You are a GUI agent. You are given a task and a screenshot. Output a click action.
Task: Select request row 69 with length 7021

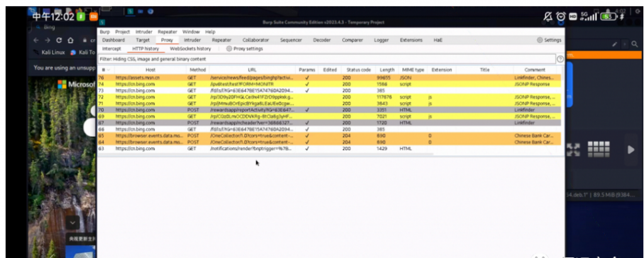329,117
